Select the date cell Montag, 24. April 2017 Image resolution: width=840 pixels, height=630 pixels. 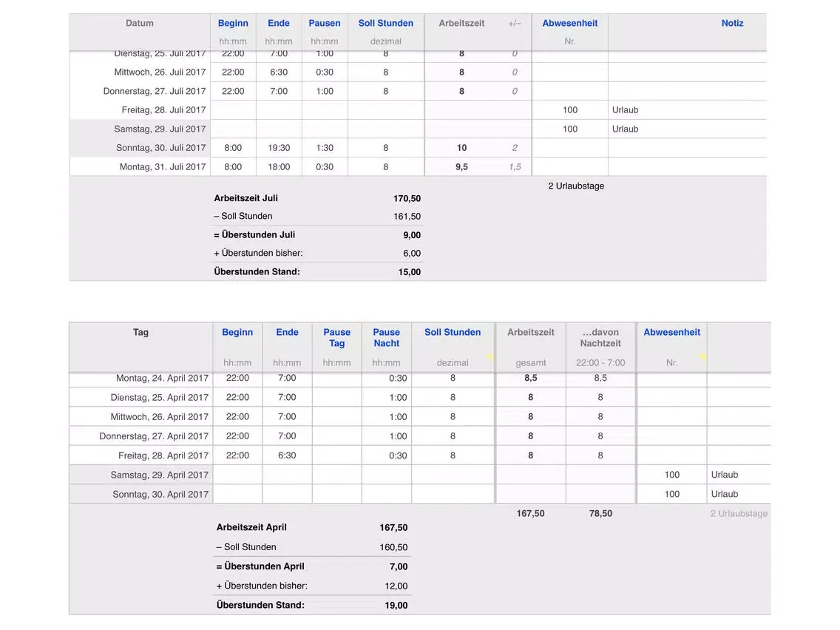point(163,378)
